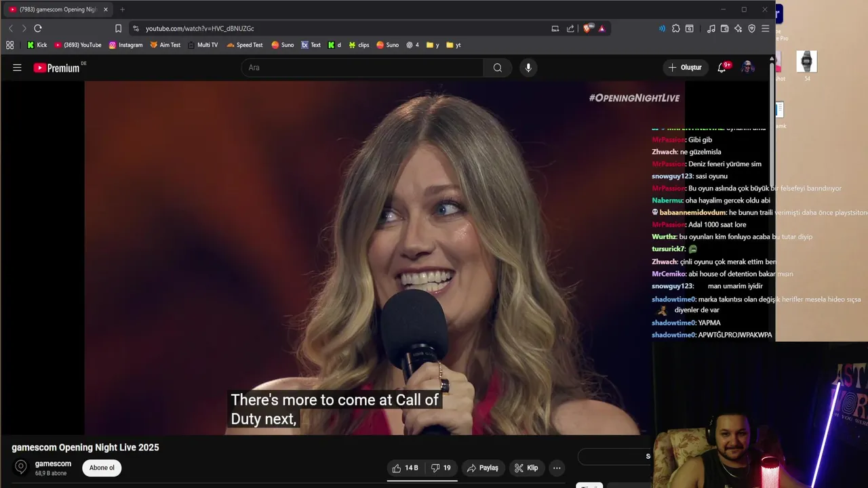Open Brave Shields lion icon

tap(587, 28)
